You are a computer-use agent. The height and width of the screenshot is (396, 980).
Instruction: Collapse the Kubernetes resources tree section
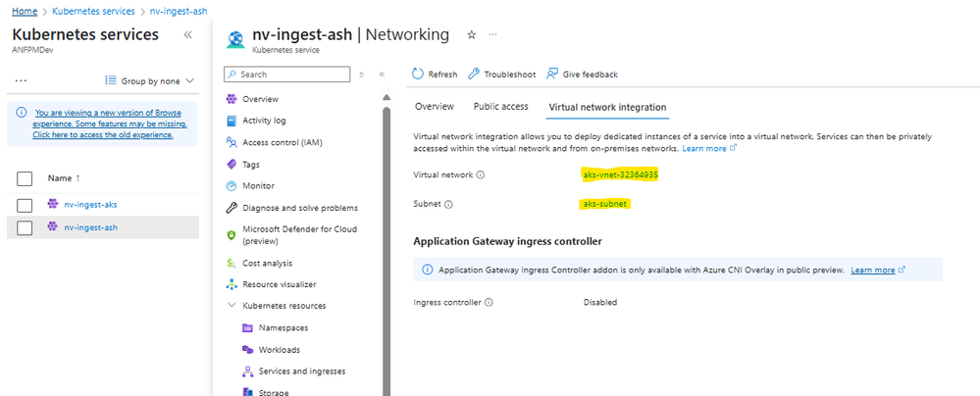[231, 306]
